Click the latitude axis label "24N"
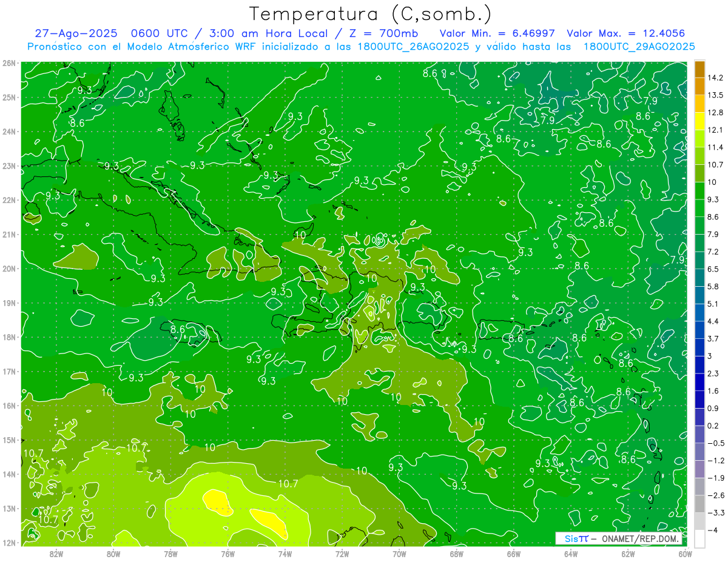Image resolution: width=728 pixels, height=562 pixels. [8, 132]
